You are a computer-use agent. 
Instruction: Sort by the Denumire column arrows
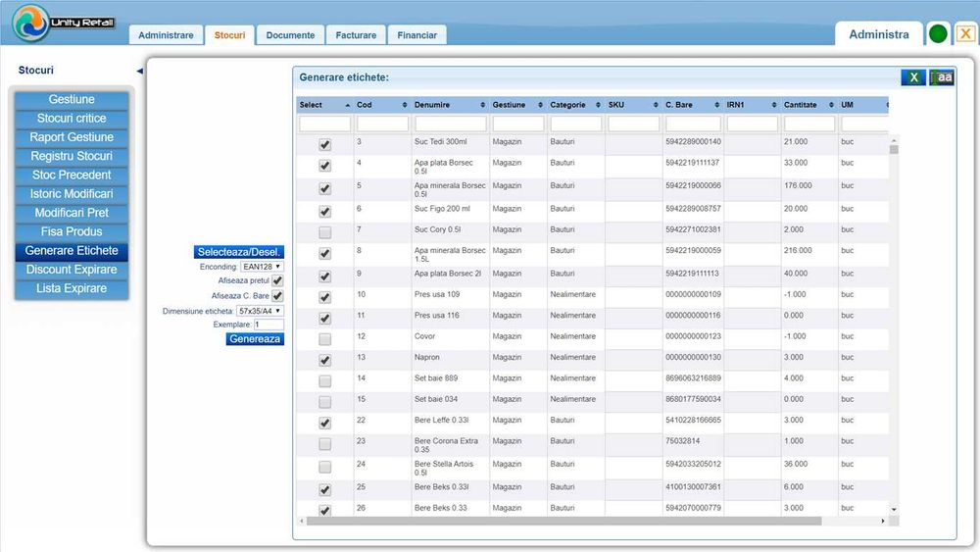[x=482, y=105]
